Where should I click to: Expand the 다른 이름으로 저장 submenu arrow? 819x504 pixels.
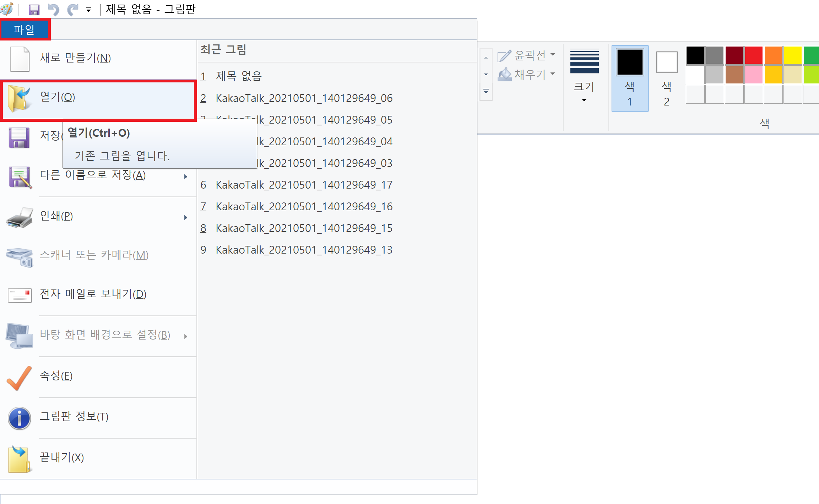click(185, 177)
